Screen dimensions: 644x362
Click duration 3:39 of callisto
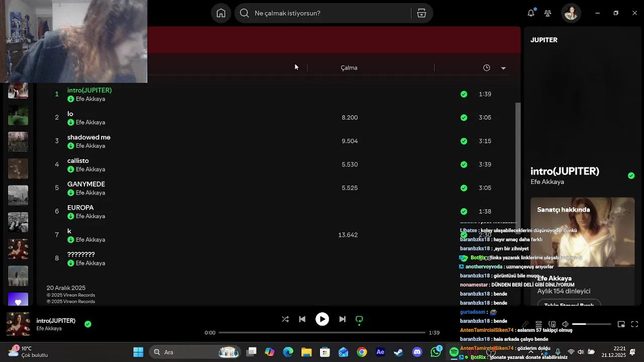coord(485,164)
